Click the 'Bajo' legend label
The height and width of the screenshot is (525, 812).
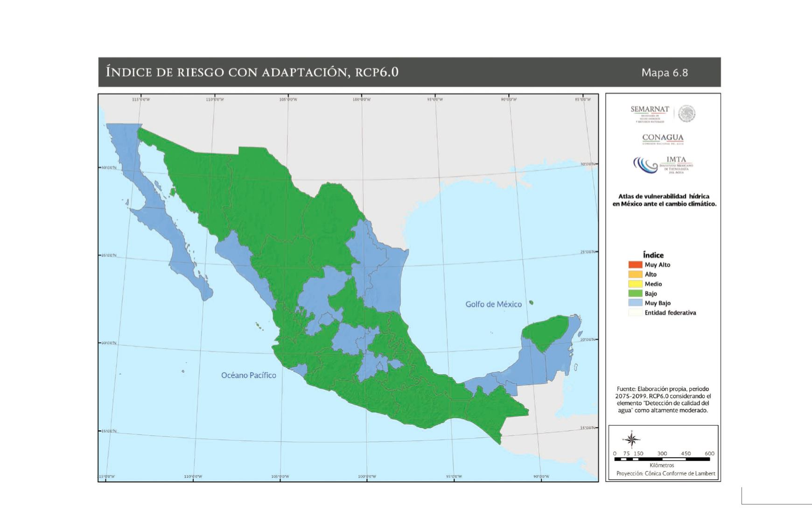coord(651,294)
